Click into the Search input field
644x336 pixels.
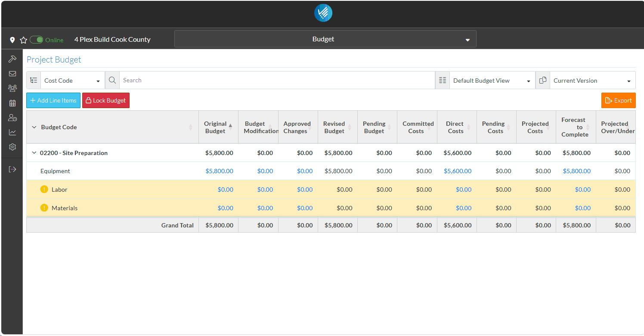pos(277,80)
